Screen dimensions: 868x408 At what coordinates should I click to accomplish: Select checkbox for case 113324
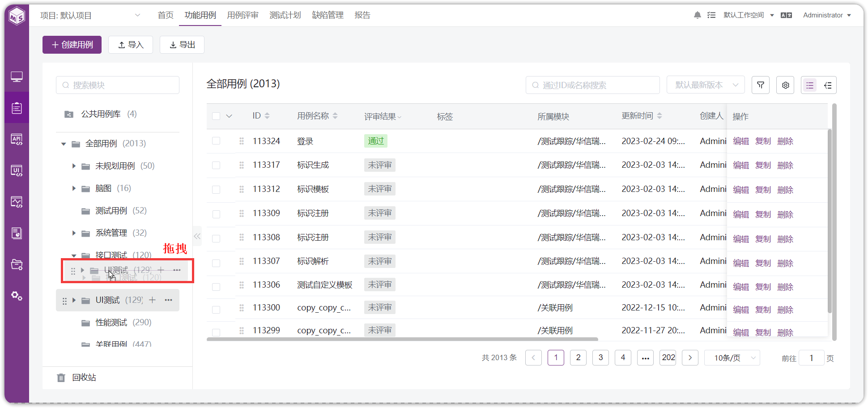pyautogui.click(x=216, y=141)
